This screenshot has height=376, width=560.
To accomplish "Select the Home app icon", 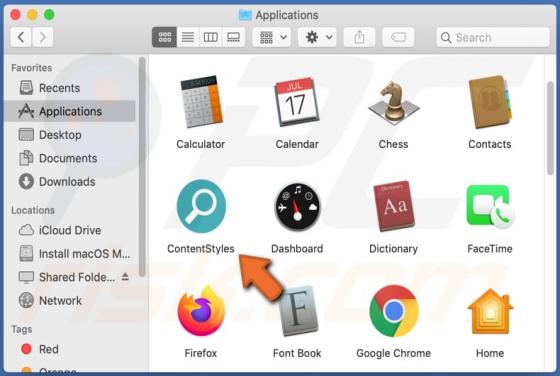I will pos(490,311).
